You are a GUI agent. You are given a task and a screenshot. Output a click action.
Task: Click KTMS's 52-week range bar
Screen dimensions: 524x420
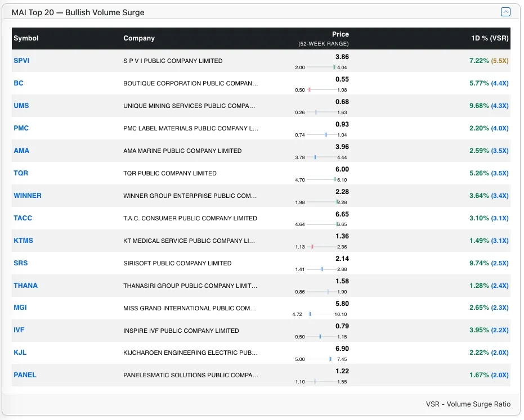321,247
